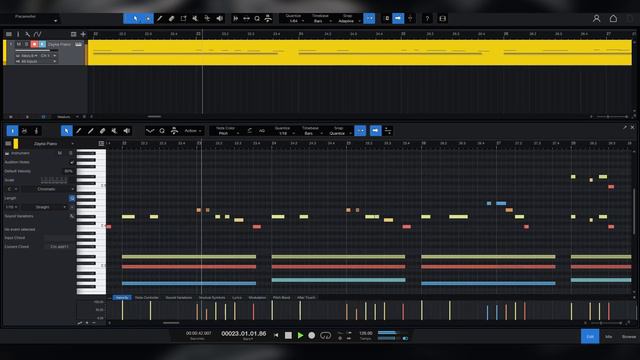
Task: Select the editor Mute tool
Action: [115, 131]
